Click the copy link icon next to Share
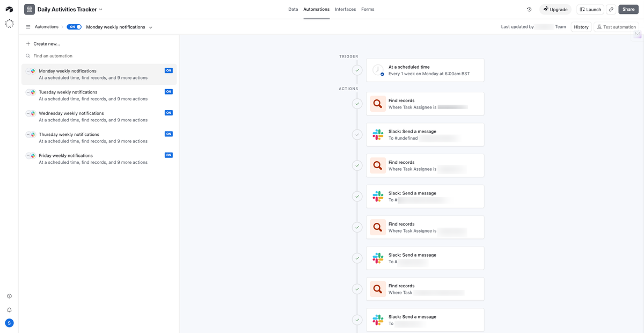This screenshot has height=333, width=644. 611,9
